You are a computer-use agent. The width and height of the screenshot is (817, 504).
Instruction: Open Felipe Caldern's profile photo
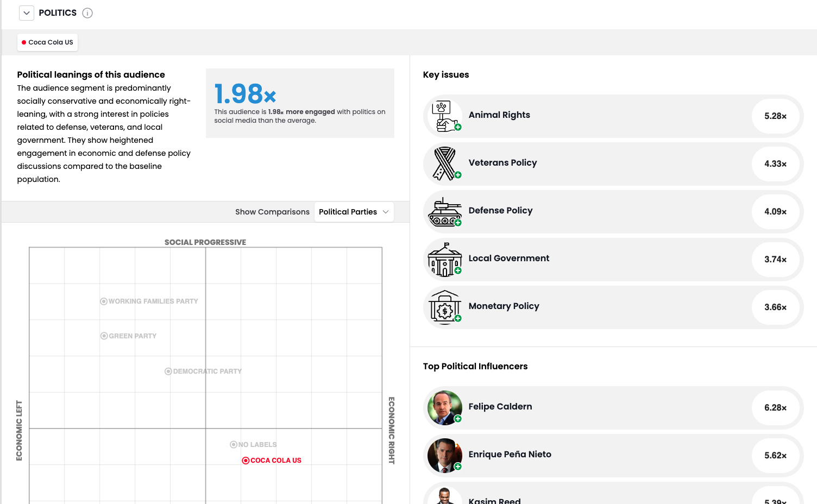(445, 407)
